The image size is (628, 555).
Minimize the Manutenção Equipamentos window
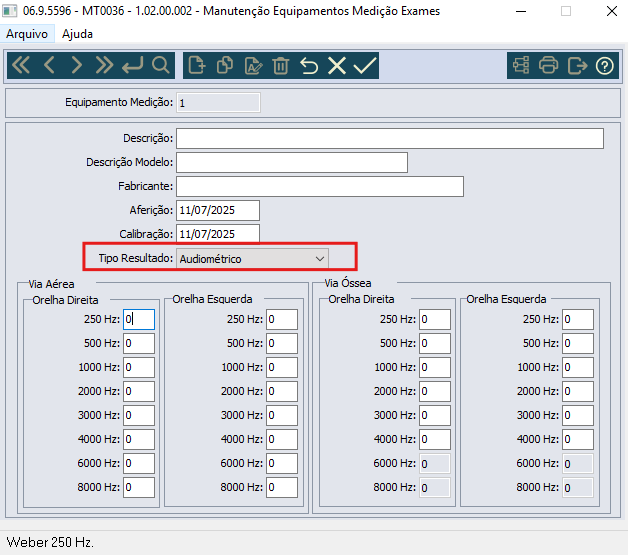pos(521,11)
